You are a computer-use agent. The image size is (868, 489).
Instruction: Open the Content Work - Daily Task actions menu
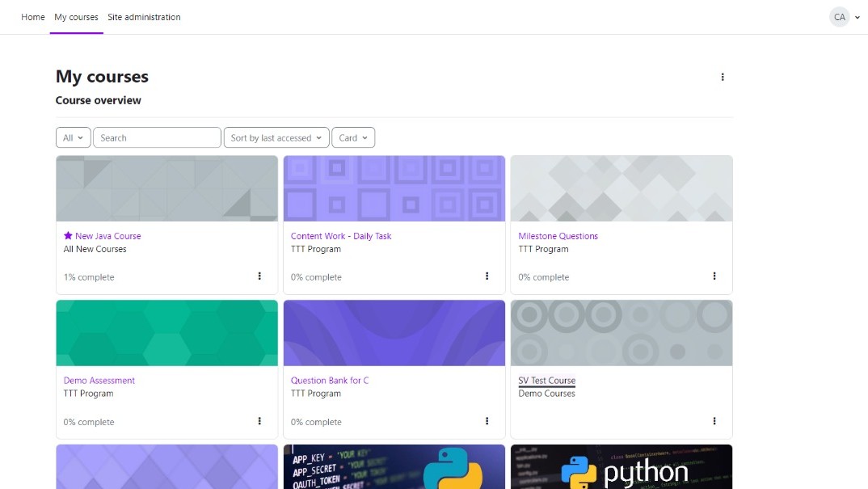click(x=487, y=276)
